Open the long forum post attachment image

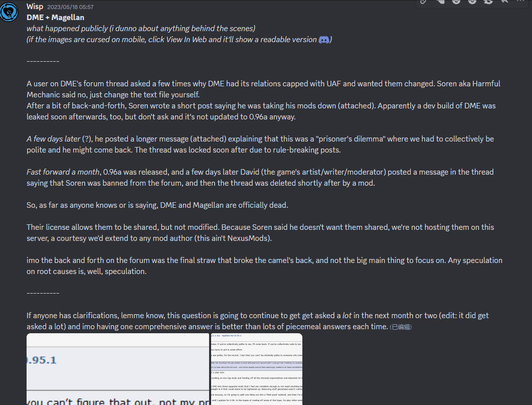[257, 369]
